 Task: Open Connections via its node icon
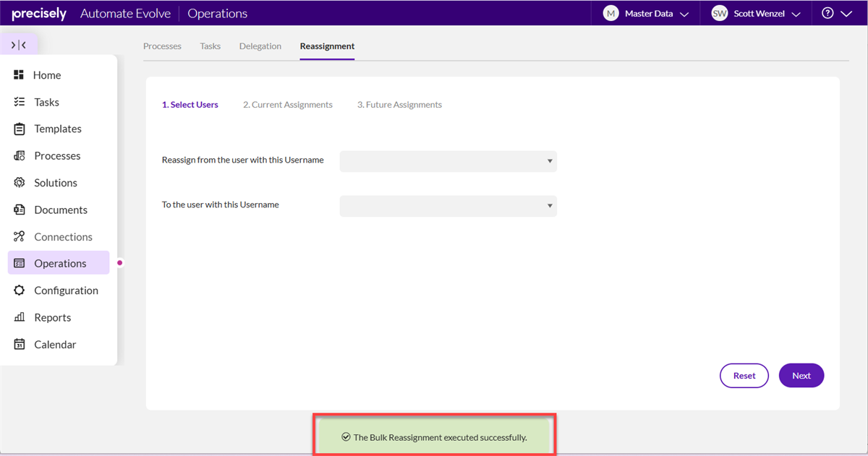pyautogui.click(x=20, y=237)
